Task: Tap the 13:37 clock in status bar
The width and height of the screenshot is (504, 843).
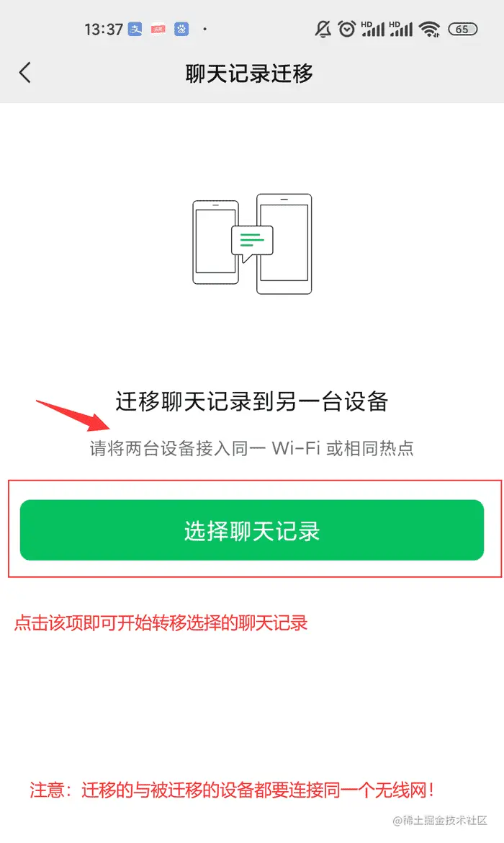Action: pyautogui.click(x=104, y=30)
